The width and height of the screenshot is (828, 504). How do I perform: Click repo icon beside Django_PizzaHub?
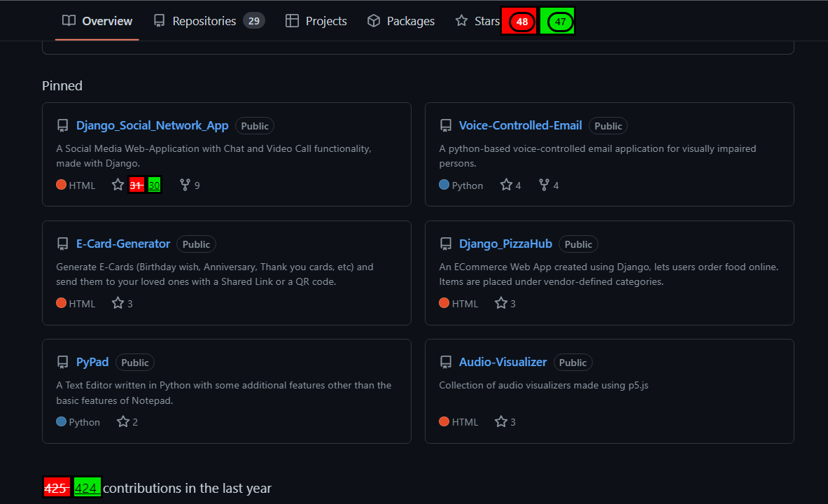point(446,244)
